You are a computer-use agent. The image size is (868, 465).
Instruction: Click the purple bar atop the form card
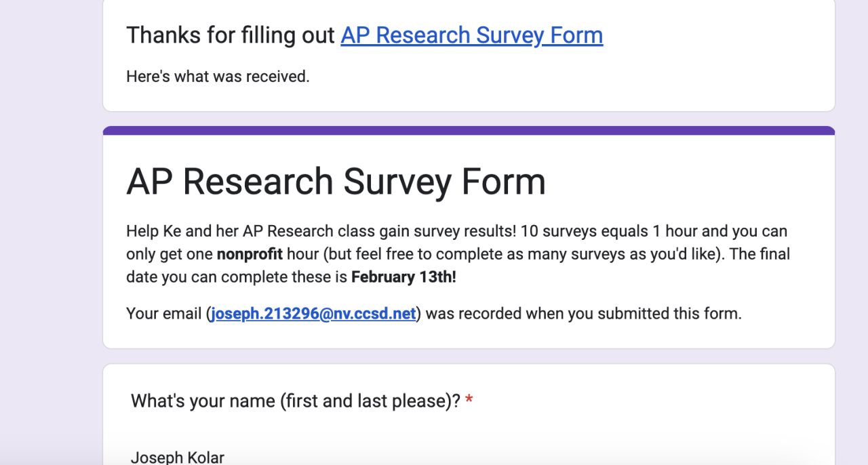click(469, 130)
